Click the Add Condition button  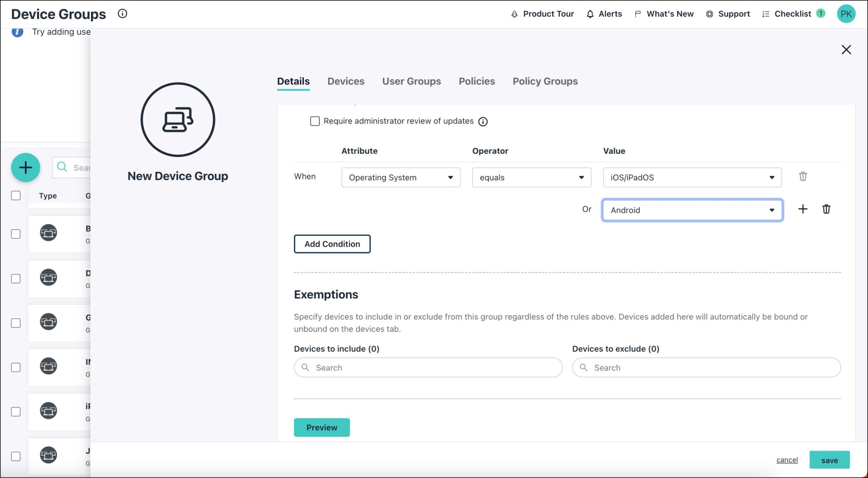(332, 244)
